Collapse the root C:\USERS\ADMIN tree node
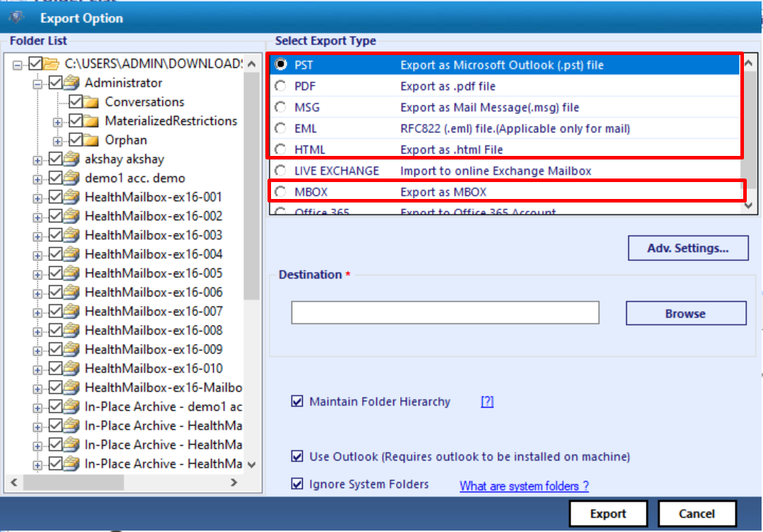Viewport: 763px width, 532px height. pyautogui.click(x=18, y=65)
